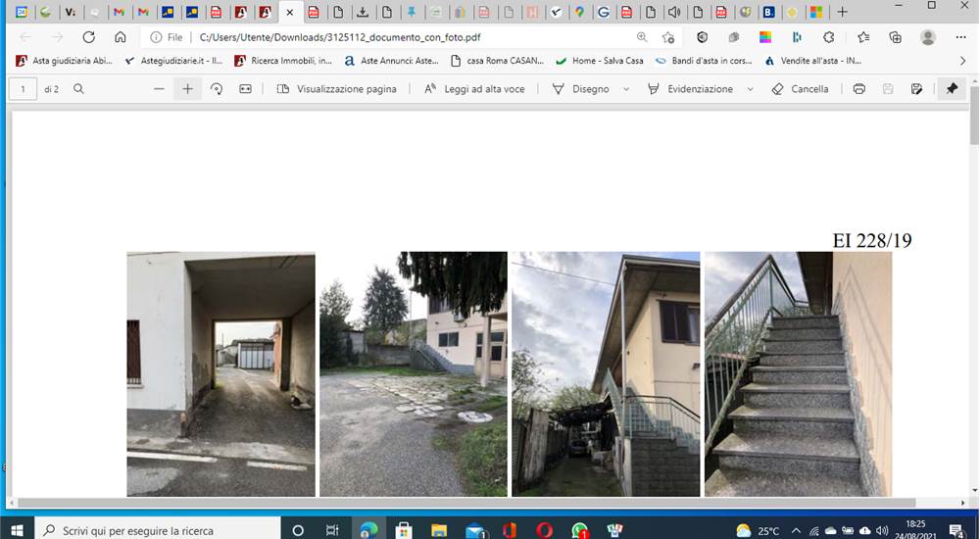The width and height of the screenshot is (980, 539).
Task: Open the browser Extensions menu
Action: click(829, 37)
